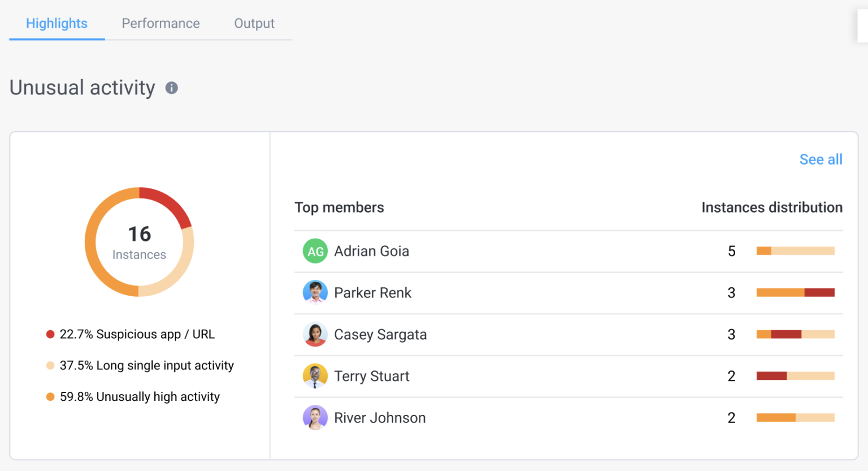Select Parker Renk's name in the list

[372, 292]
